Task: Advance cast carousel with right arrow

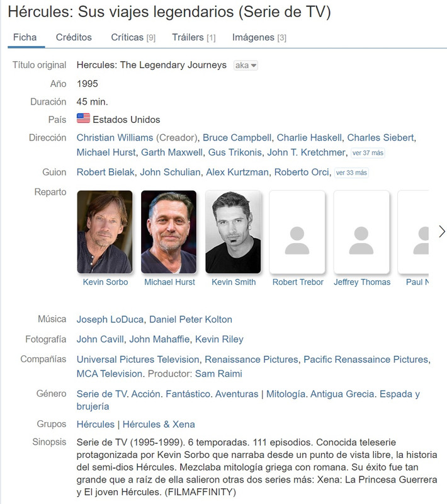Action: [x=442, y=231]
